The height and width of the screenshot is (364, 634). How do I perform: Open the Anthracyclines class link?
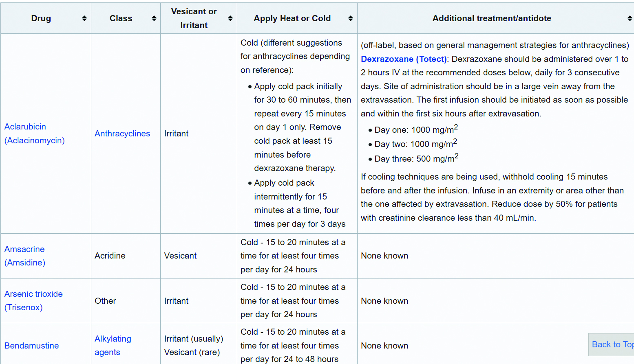[x=122, y=134]
